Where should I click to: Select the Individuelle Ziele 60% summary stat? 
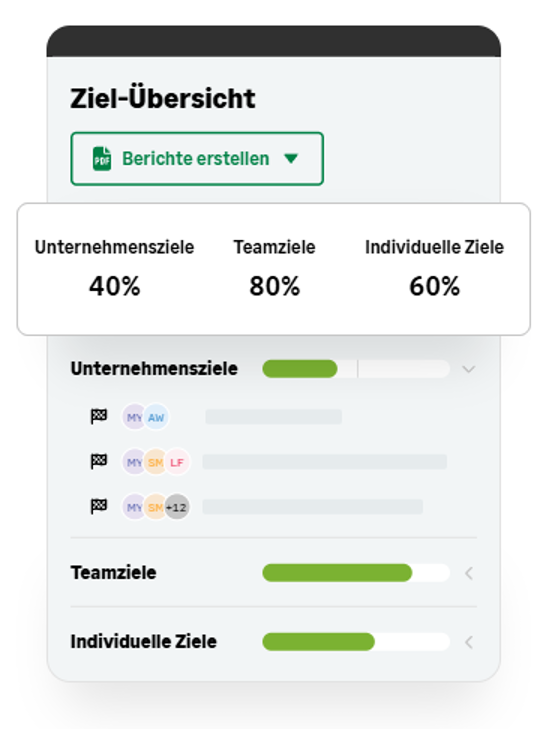click(x=434, y=269)
